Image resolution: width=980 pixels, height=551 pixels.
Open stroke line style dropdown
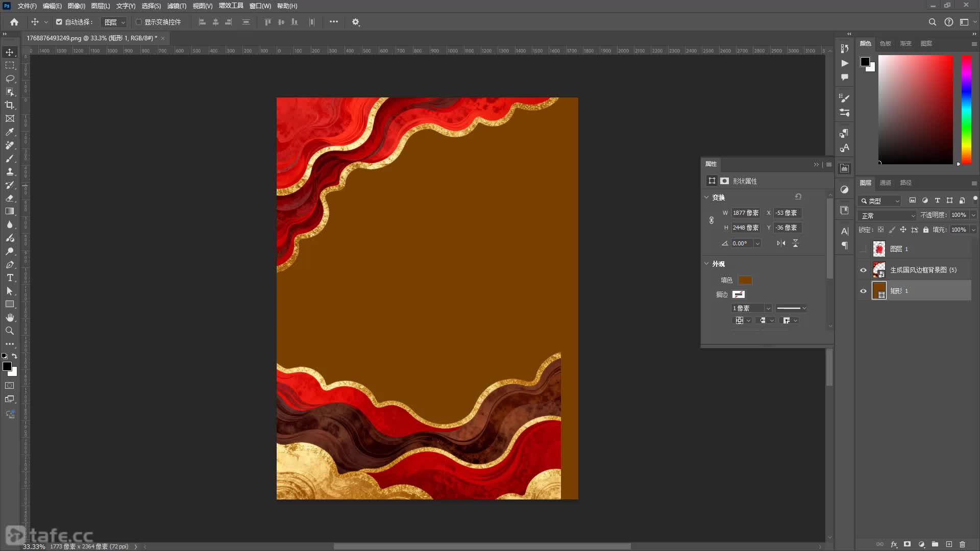(791, 308)
